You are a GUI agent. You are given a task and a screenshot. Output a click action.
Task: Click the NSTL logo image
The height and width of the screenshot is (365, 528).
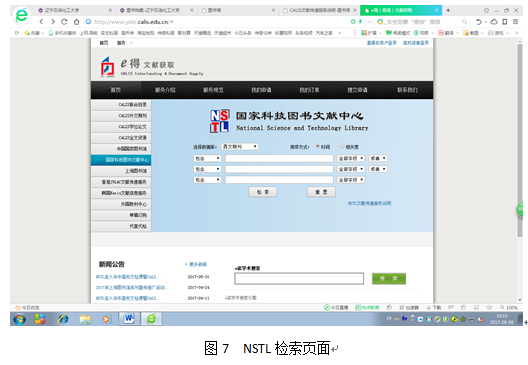pyautogui.click(x=220, y=121)
